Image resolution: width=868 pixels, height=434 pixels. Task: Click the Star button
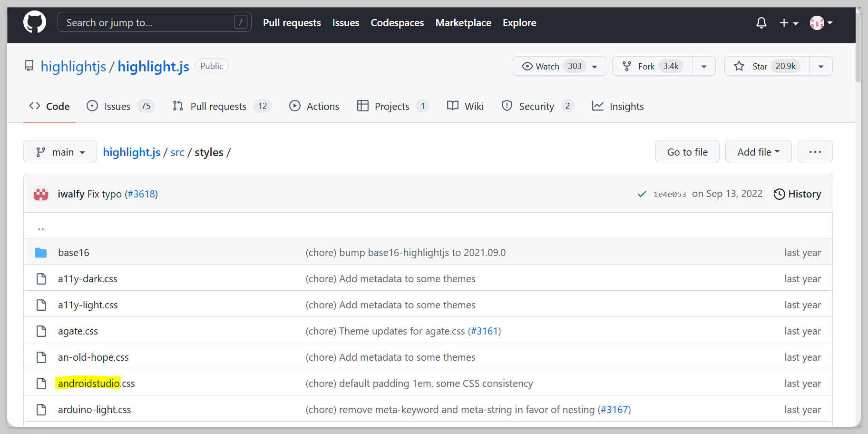click(x=767, y=66)
